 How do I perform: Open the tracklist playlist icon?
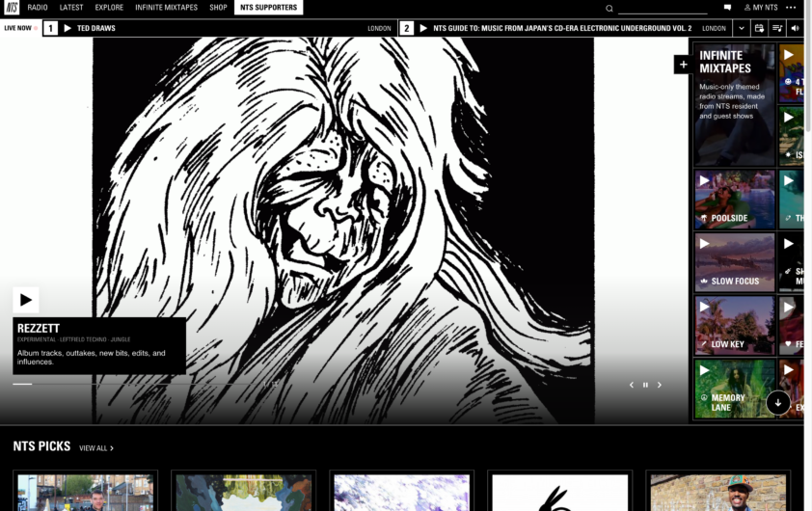click(777, 28)
